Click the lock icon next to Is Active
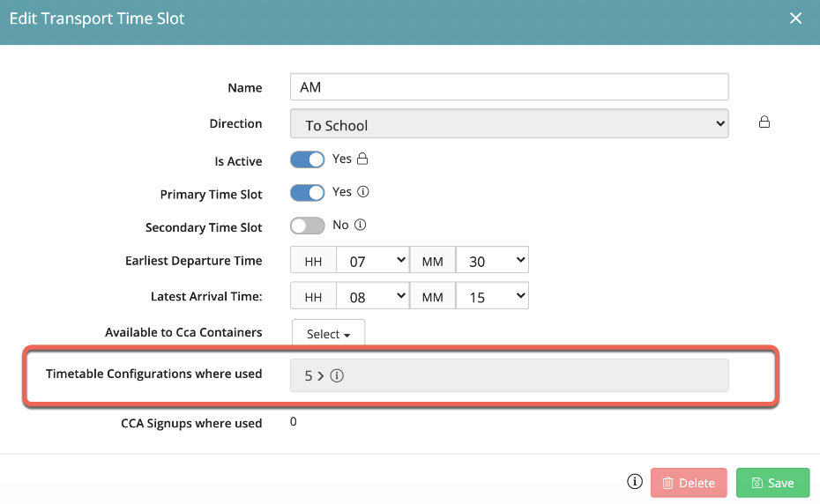This screenshot has width=820, height=504. 362,159
